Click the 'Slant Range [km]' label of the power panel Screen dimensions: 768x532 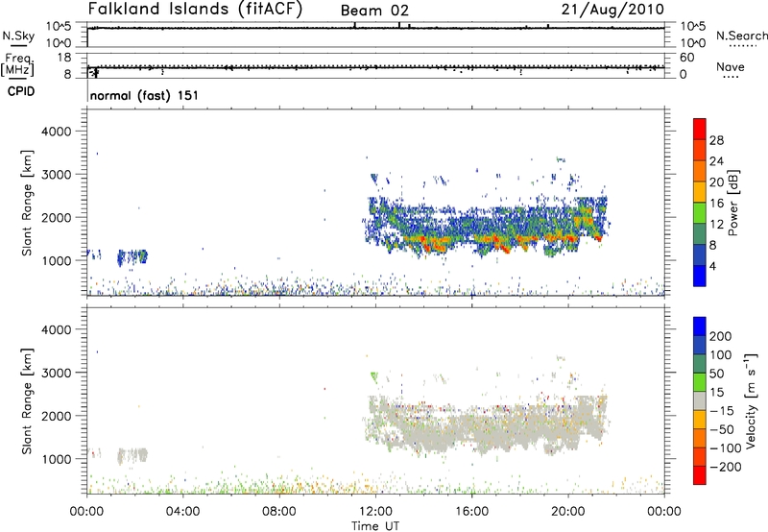tap(27, 204)
